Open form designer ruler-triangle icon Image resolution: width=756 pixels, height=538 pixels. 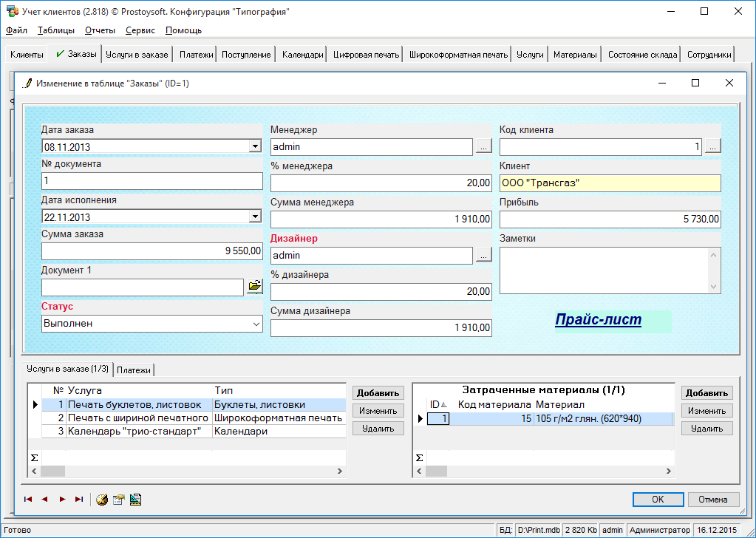135,500
